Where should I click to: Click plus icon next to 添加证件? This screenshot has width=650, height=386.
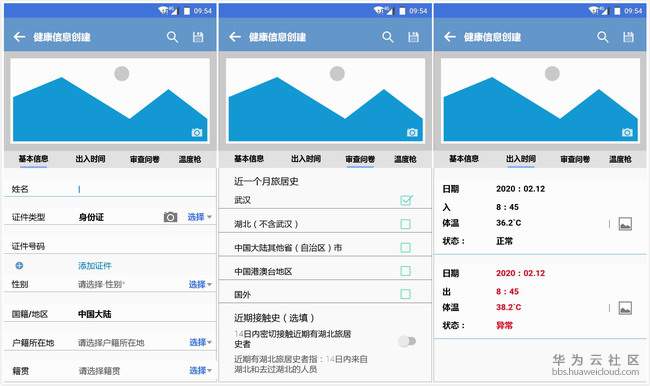pos(19,266)
